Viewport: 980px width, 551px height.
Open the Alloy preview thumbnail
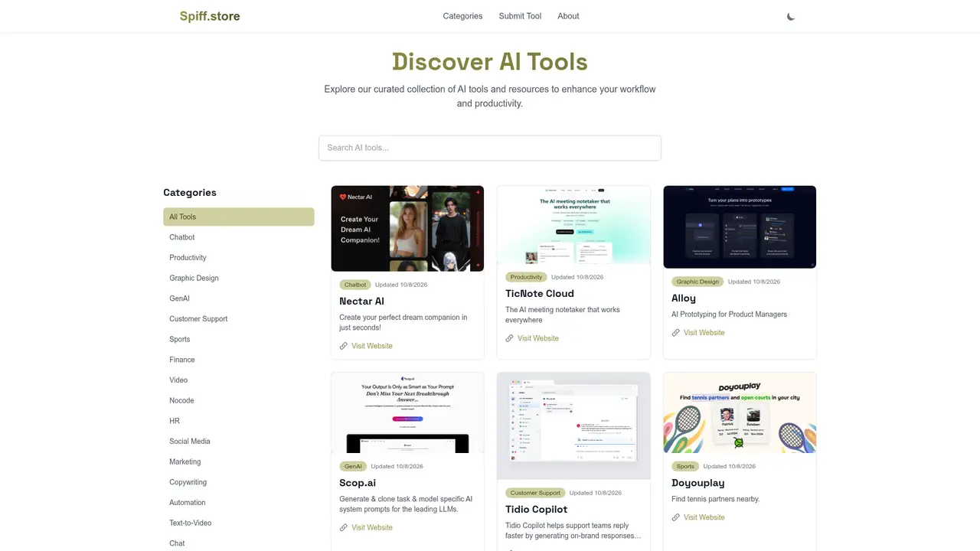740,227
